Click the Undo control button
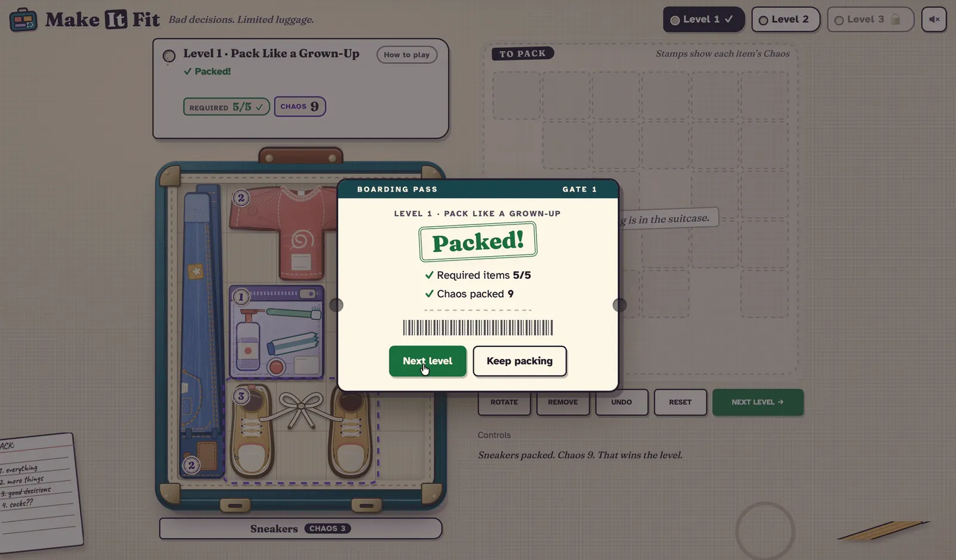956x560 pixels. 621,402
